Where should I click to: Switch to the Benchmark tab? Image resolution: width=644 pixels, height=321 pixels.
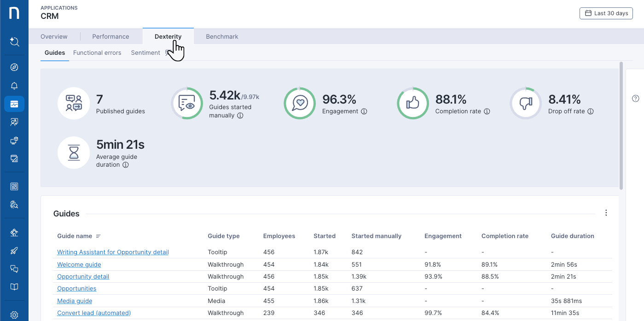tap(222, 36)
